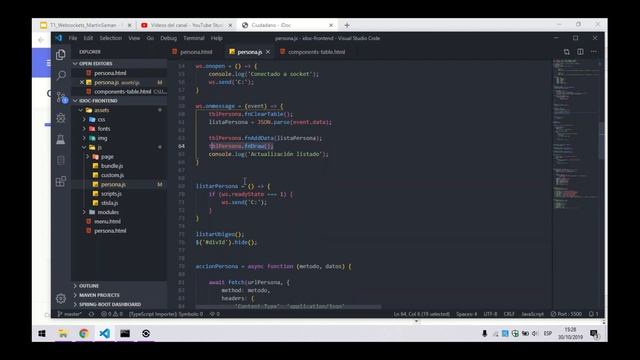Open Chrome from the taskbar

tap(84, 333)
